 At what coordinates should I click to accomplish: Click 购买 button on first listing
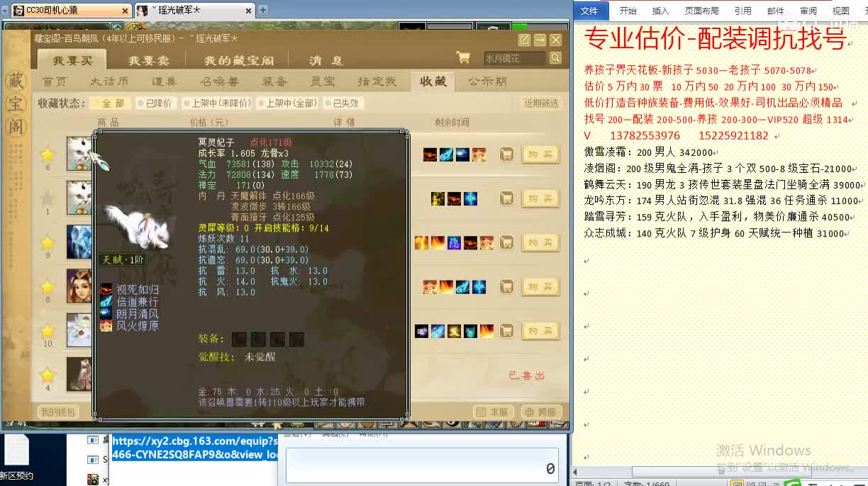(540, 154)
